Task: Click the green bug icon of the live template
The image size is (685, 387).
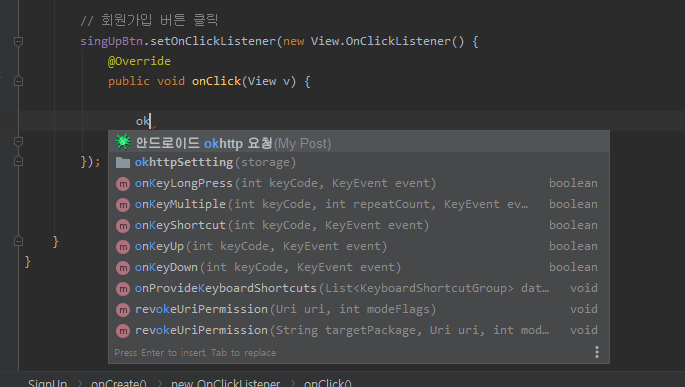Action: 123,142
